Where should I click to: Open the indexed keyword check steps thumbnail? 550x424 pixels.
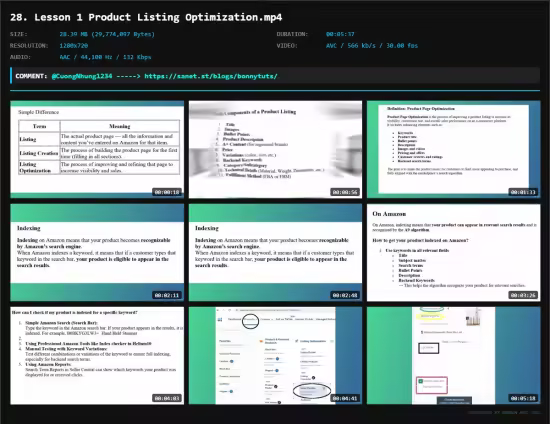pyautogui.click(x=97, y=356)
